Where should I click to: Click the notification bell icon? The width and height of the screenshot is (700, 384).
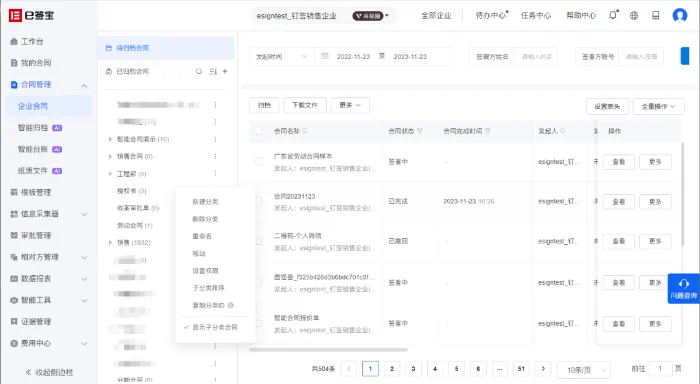[612, 15]
